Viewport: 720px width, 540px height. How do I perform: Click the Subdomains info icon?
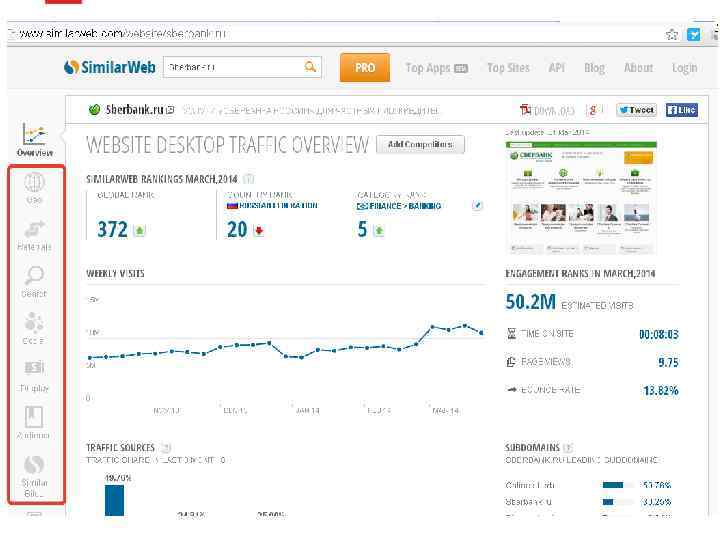(568, 448)
